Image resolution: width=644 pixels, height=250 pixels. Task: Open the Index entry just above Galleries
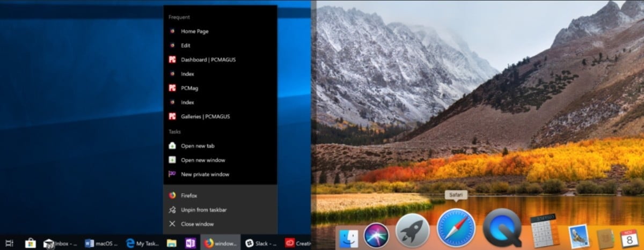(220, 102)
